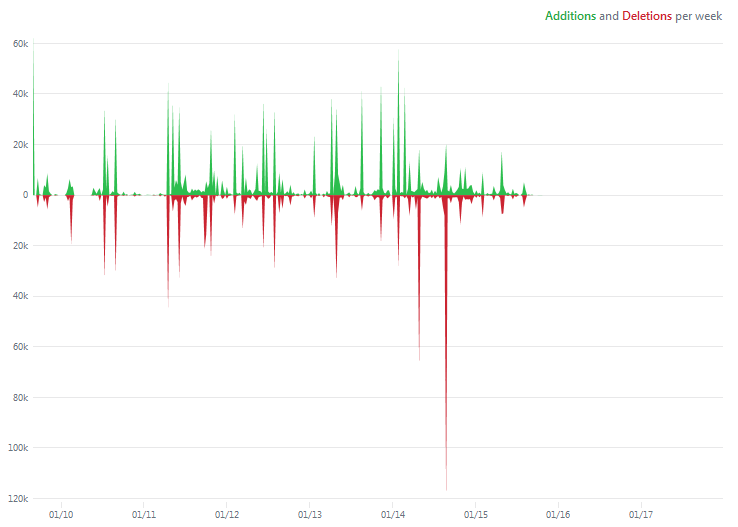Click the '01/10' x-axis date label
The image size is (738, 527).
(x=61, y=514)
